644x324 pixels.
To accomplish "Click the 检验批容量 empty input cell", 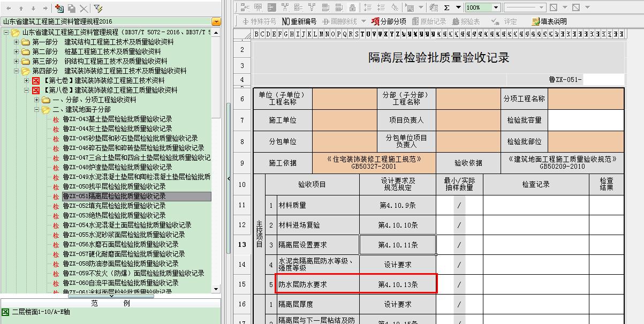I will [x=586, y=120].
